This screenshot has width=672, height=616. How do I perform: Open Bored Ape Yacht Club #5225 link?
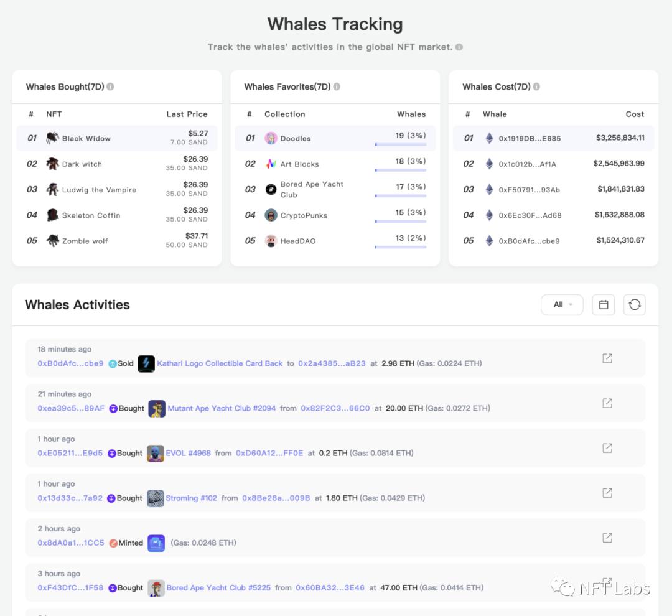[218, 588]
